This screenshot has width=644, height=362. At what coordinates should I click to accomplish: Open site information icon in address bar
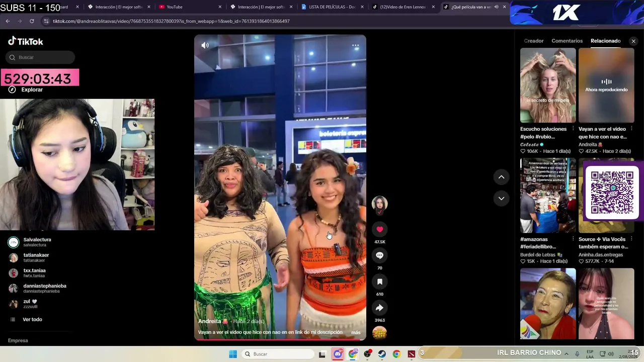46,21
